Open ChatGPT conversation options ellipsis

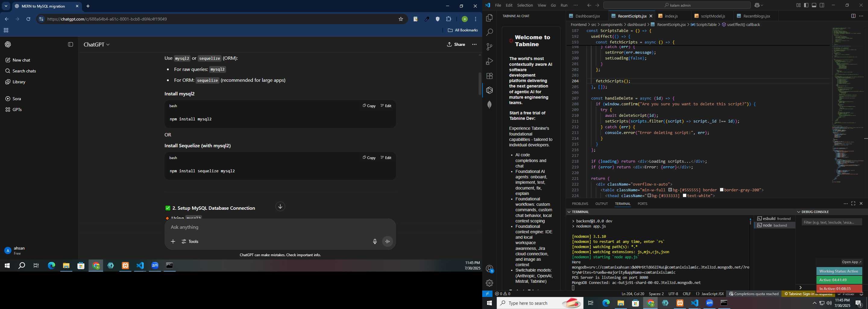474,45
